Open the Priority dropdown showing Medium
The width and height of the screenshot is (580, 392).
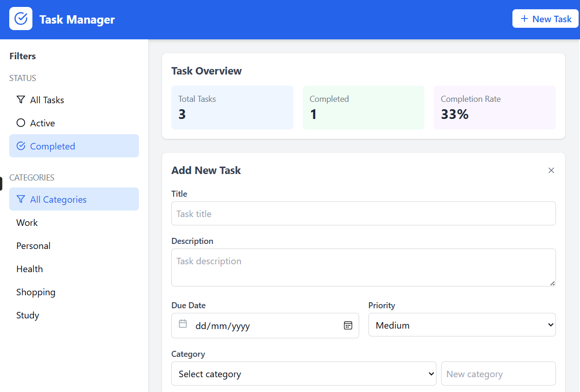[x=462, y=325]
